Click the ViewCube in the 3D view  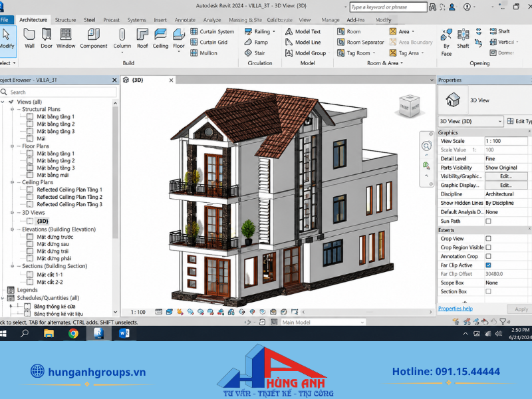tap(410, 106)
